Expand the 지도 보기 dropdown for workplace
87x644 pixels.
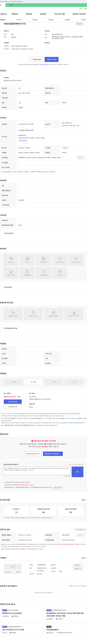tap(81, 158)
